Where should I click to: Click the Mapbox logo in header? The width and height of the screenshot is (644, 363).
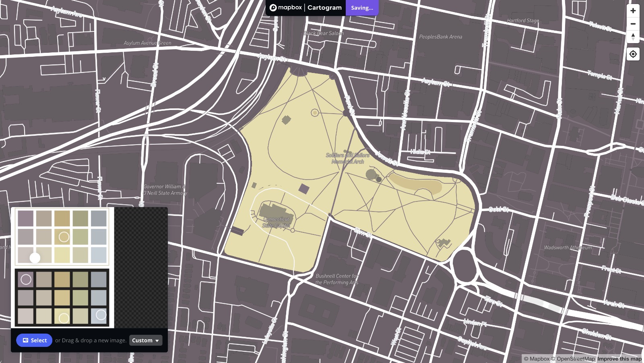pos(286,8)
